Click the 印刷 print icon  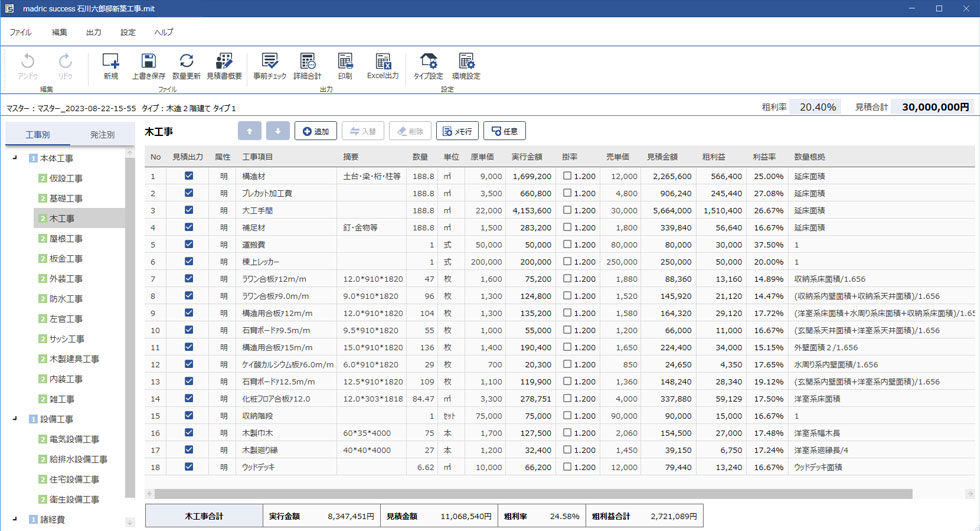(x=345, y=61)
